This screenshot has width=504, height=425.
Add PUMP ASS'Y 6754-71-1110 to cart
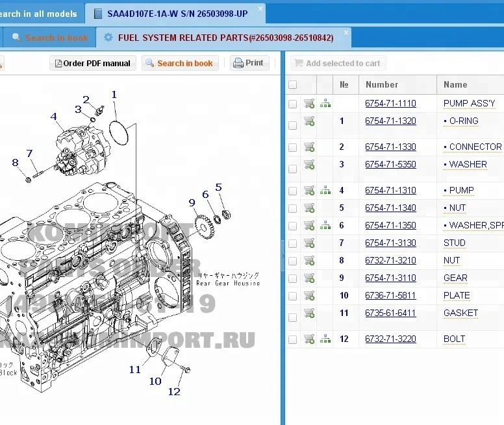pyautogui.click(x=309, y=103)
